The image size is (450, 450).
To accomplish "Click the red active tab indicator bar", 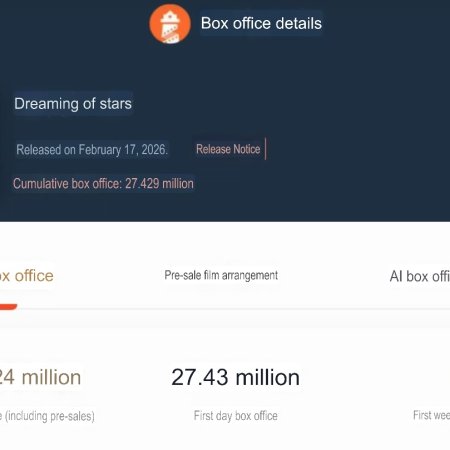I will click(x=8, y=307).
